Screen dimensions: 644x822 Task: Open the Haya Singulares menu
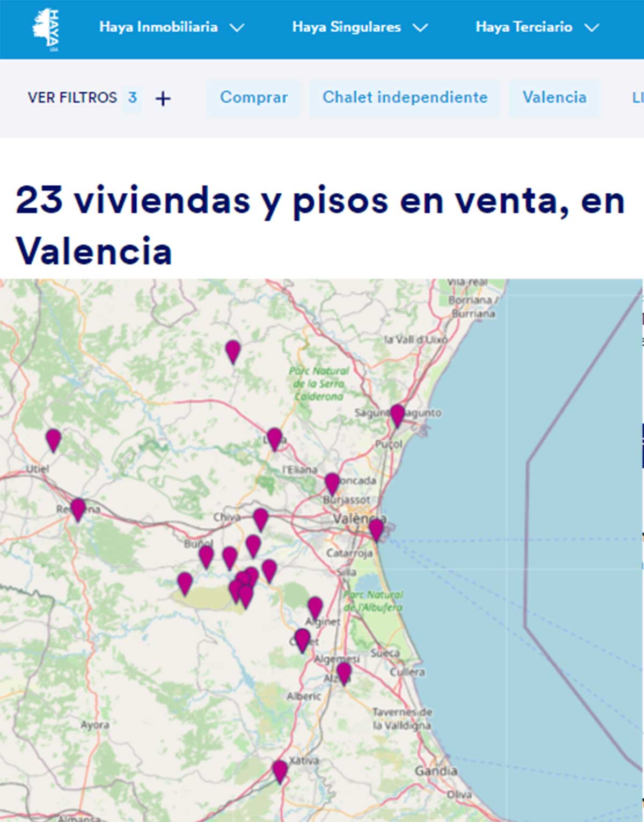tap(346, 27)
